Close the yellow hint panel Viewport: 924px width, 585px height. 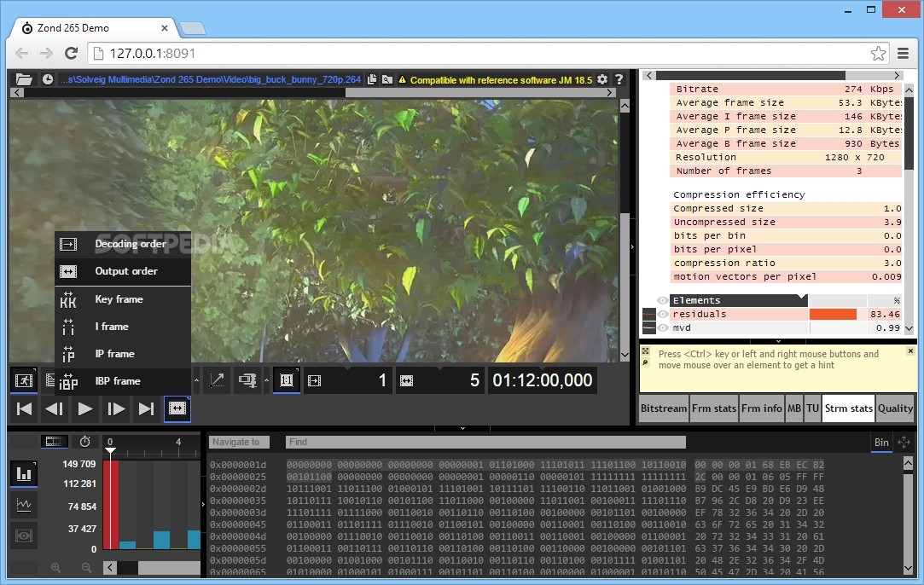point(910,351)
